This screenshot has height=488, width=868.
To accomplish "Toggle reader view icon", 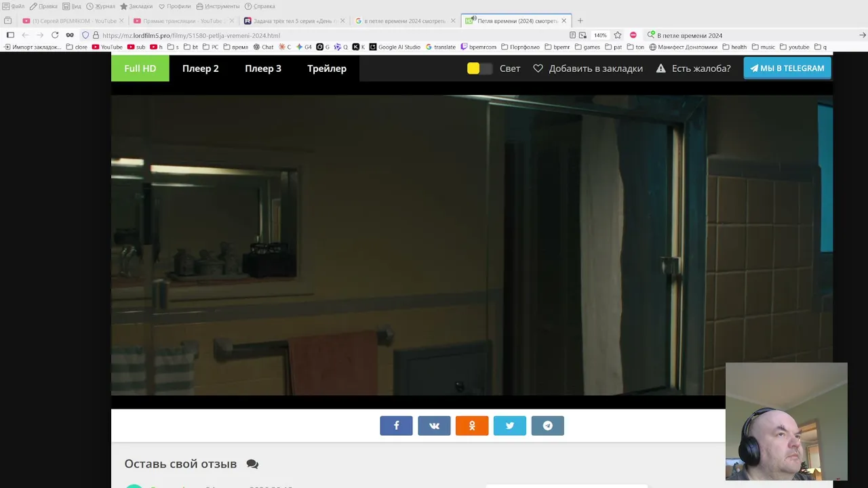I will pyautogui.click(x=572, y=35).
